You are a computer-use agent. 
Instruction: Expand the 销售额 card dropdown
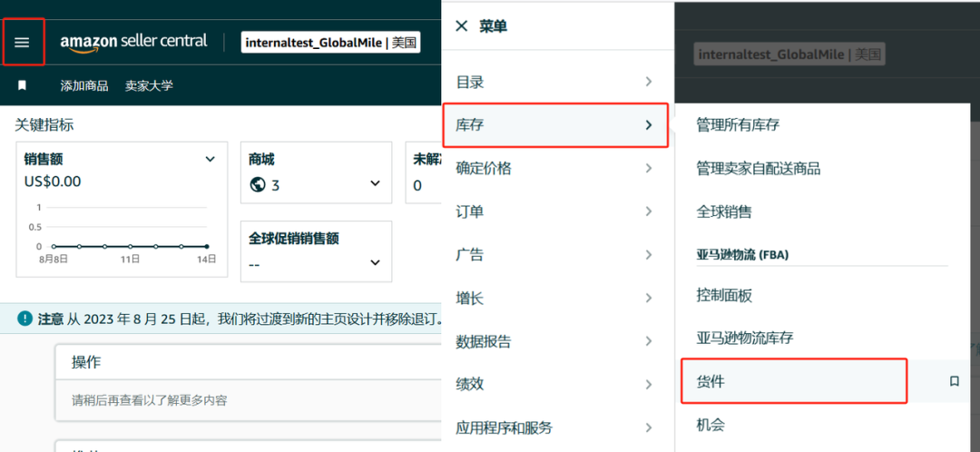click(x=210, y=160)
